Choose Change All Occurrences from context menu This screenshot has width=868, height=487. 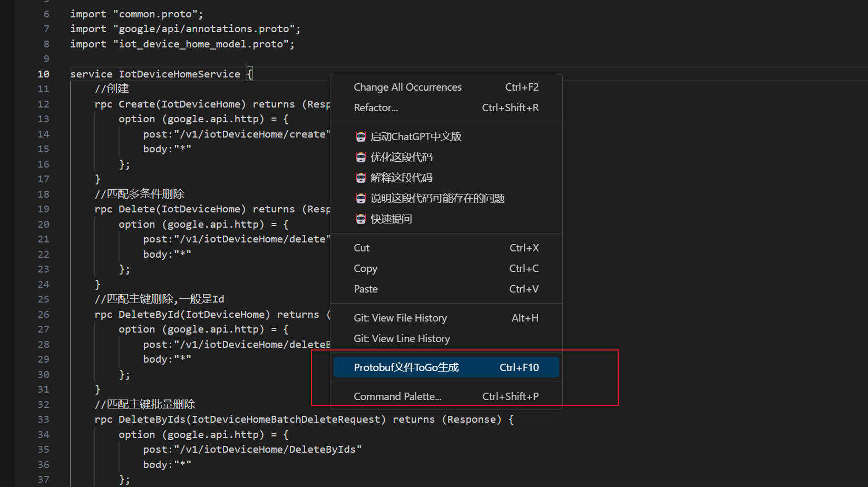pyautogui.click(x=446, y=87)
